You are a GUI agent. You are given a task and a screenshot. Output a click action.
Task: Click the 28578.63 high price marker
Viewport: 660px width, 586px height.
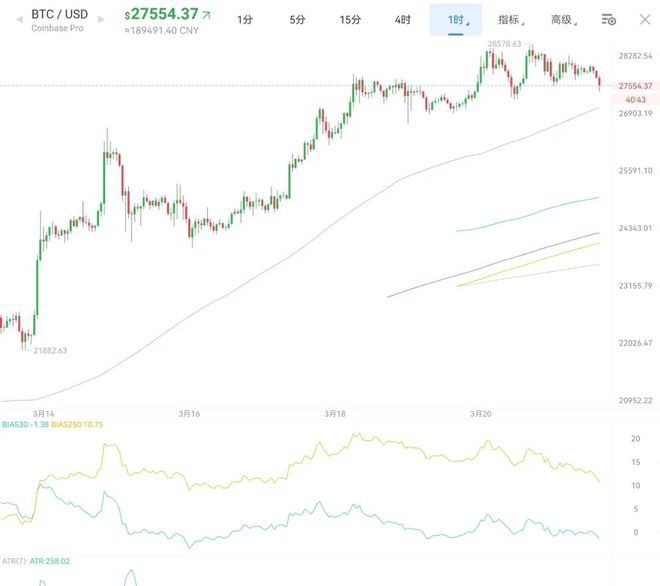point(504,45)
